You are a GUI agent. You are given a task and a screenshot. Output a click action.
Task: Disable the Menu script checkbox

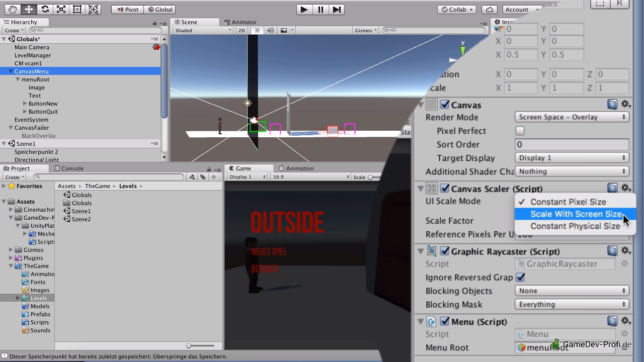(x=445, y=322)
